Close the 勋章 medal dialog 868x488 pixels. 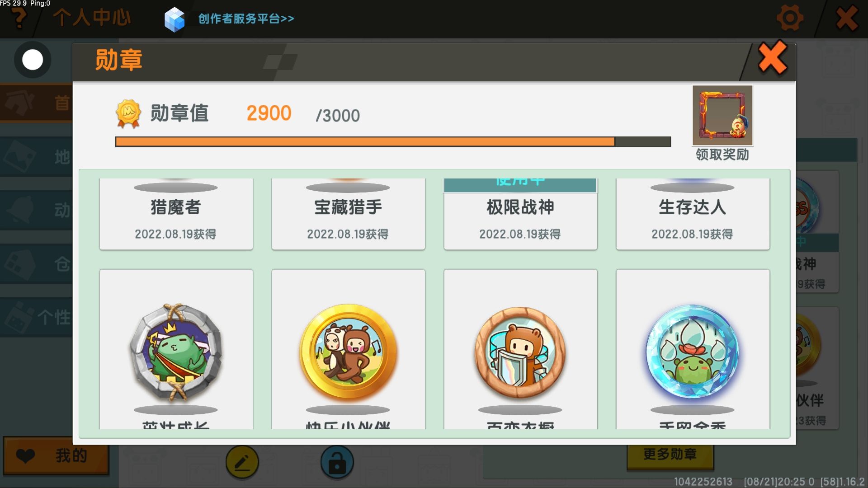pos(773,58)
